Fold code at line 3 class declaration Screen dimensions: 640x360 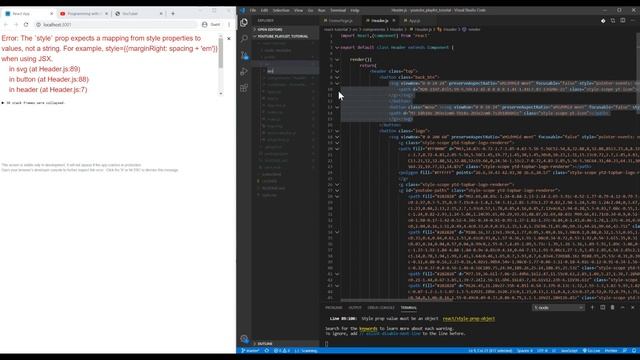point(337,47)
